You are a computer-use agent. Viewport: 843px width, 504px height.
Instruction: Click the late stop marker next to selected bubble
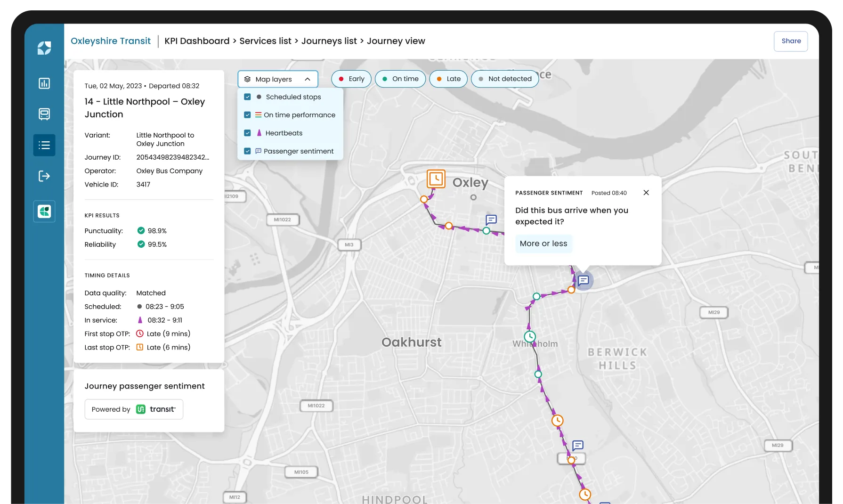click(x=571, y=290)
